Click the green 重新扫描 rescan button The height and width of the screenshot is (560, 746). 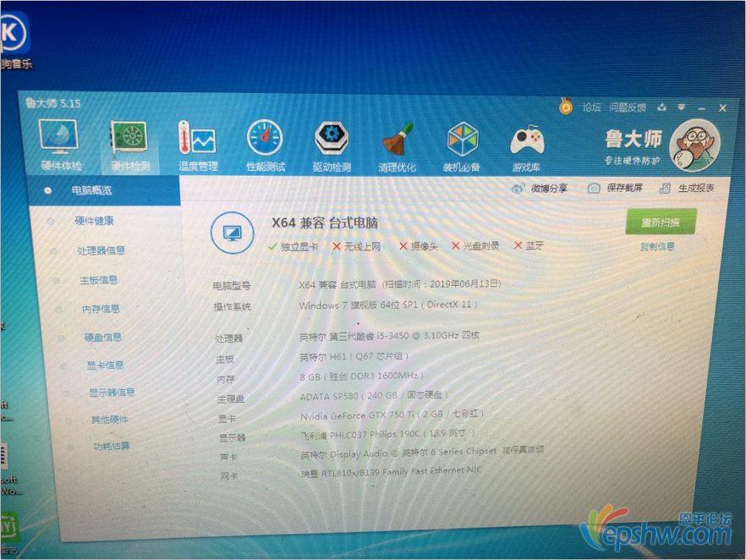(x=661, y=222)
